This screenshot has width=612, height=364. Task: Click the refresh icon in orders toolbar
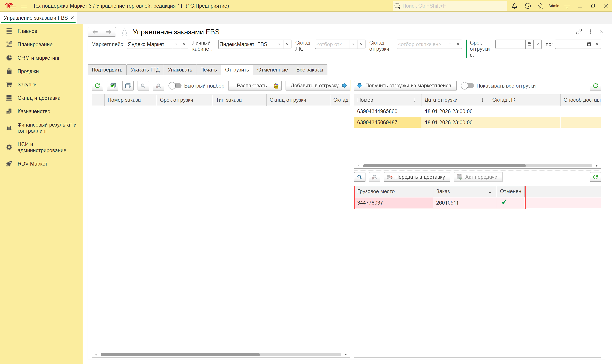click(97, 86)
